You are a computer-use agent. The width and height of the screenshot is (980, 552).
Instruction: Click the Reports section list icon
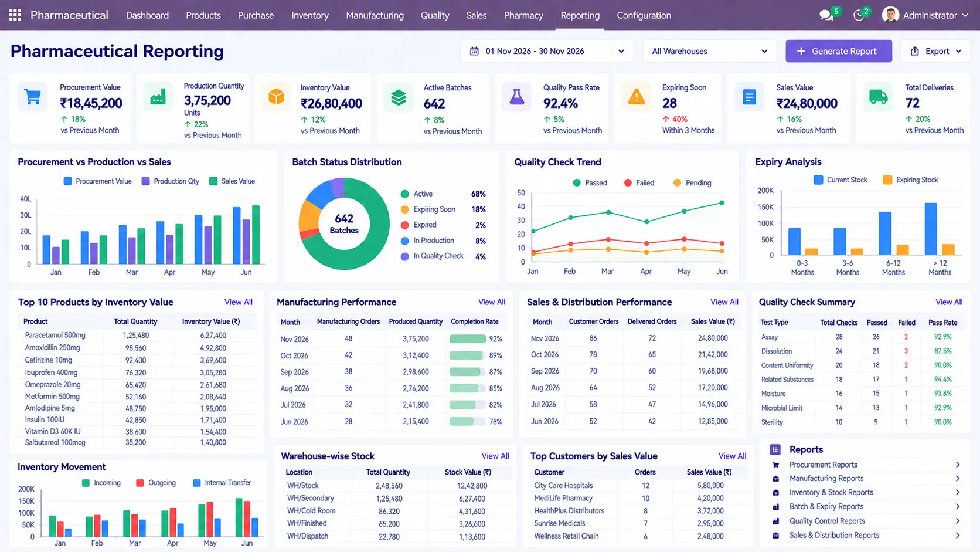[775, 449]
